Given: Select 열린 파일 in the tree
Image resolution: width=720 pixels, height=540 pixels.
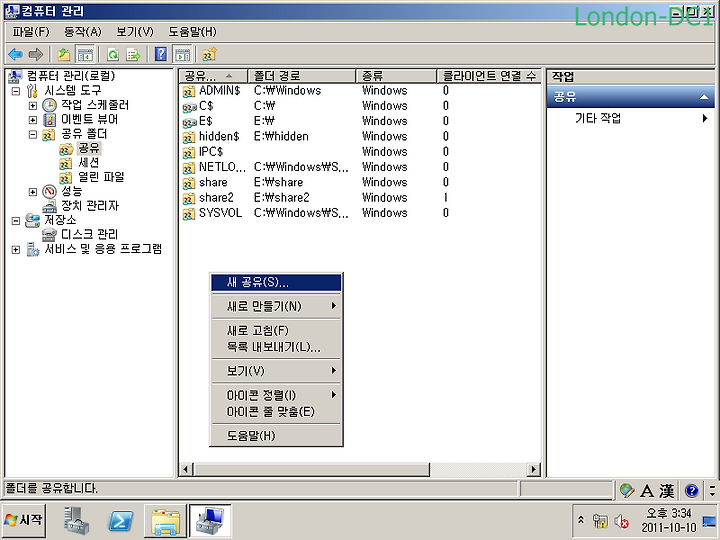Looking at the screenshot, I should pos(101,177).
